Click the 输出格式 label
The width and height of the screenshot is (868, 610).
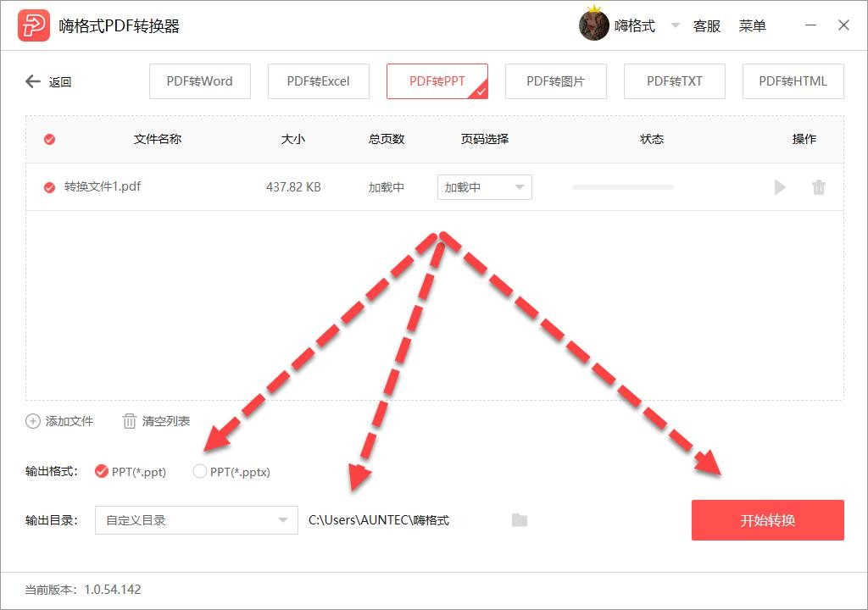[52, 471]
